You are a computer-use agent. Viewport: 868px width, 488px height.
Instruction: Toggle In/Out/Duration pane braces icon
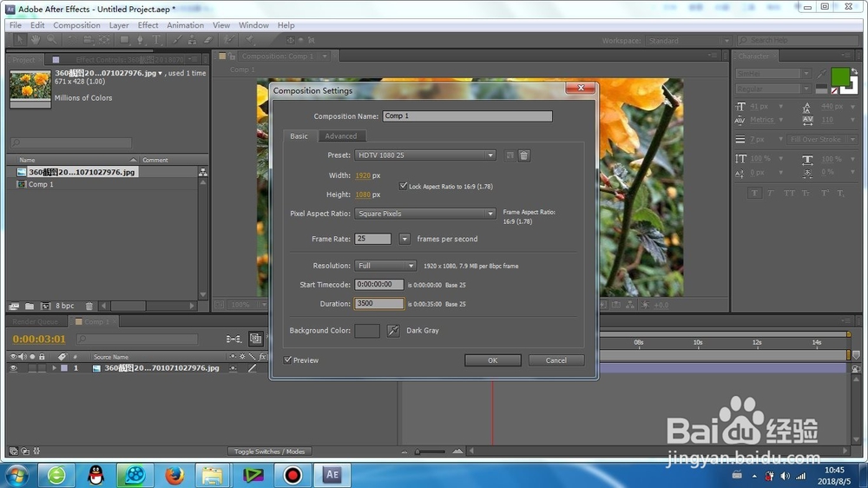coord(36,452)
